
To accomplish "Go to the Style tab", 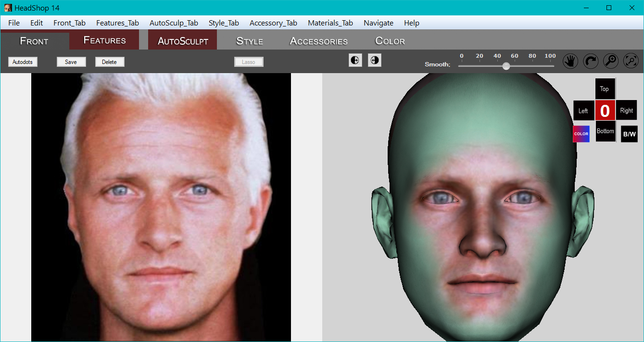I will tap(250, 41).
